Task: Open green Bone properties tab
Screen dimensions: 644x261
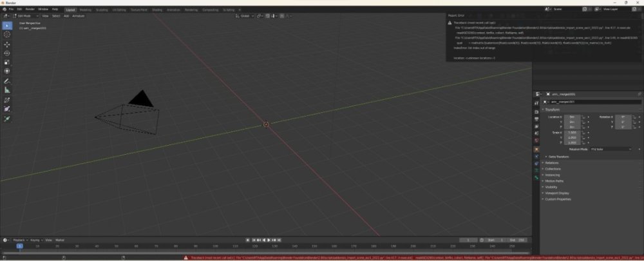Action: tap(536, 178)
